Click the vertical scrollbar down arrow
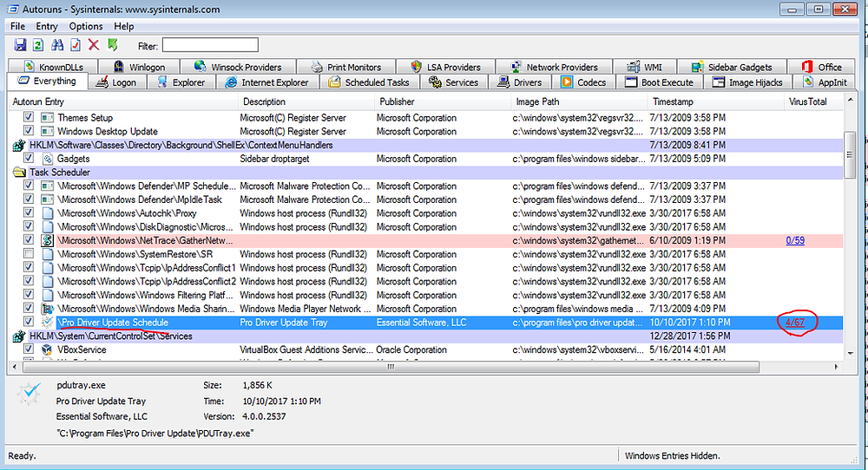Viewport: 868px width, 470px height. point(850,353)
